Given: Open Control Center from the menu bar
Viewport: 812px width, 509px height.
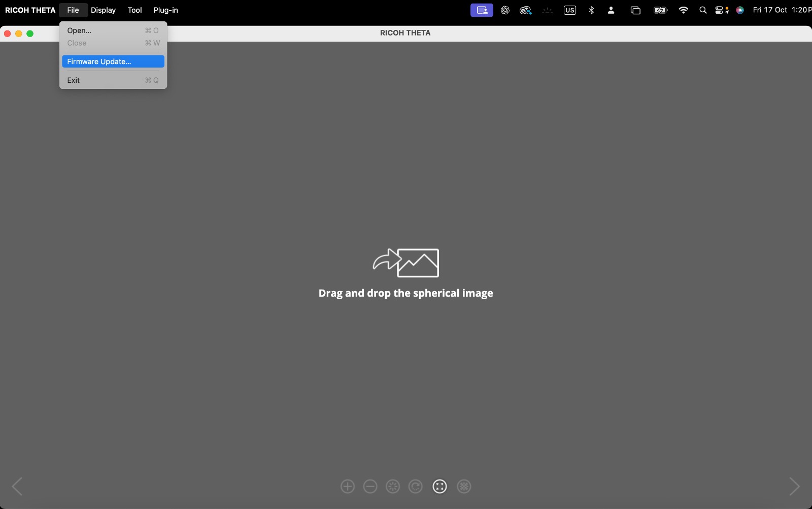Looking at the screenshot, I should pyautogui.click(x=721, y=10).
